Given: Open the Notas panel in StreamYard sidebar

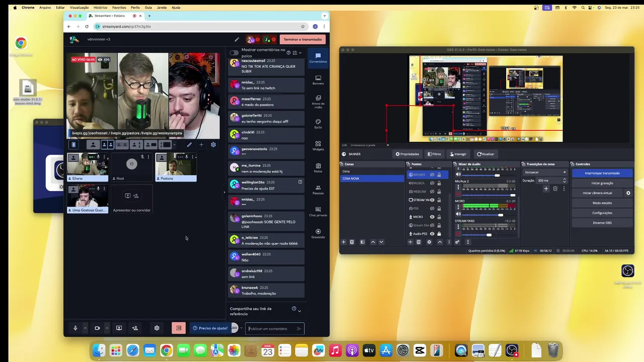Looking at the screenshot, I should pos(318,168).
